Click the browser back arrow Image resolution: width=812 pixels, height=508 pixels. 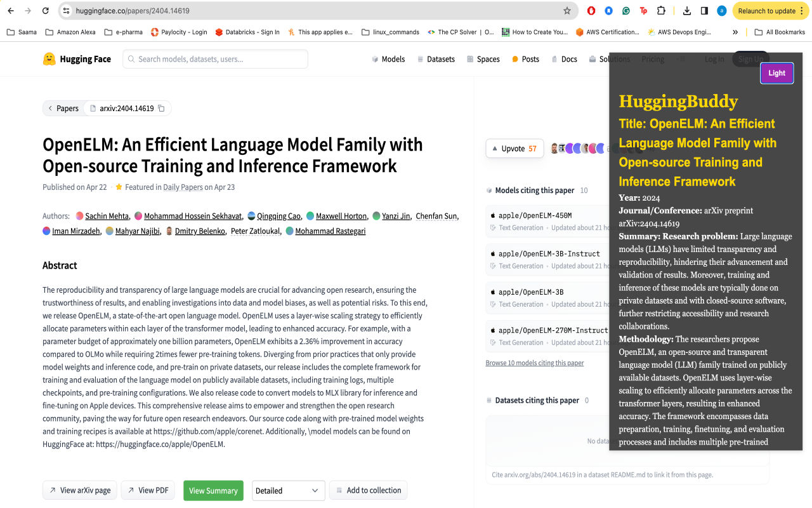(11, 11)
